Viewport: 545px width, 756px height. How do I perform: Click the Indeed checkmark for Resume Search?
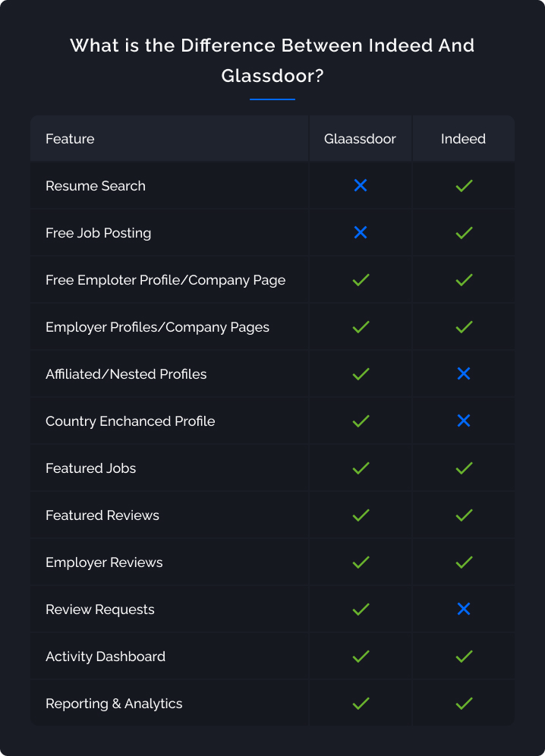pos(464,186)
